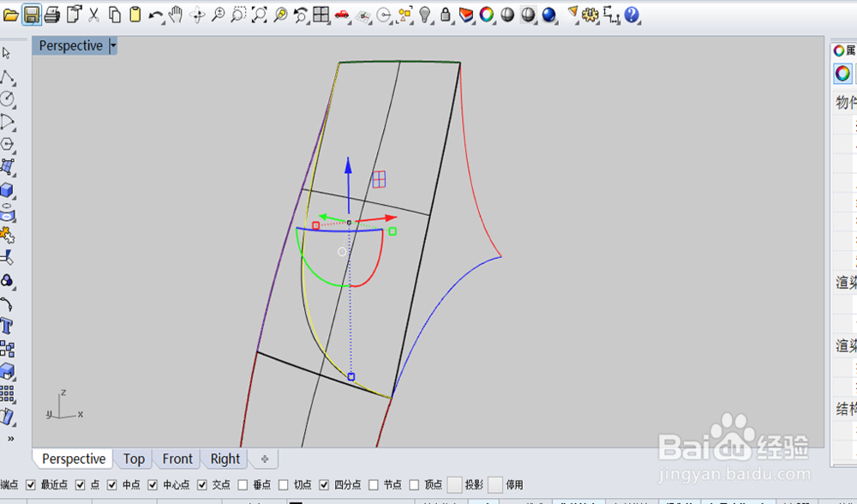Open the layers panel icon
This screenshot has height=504, width=857.
pos(466,15)
